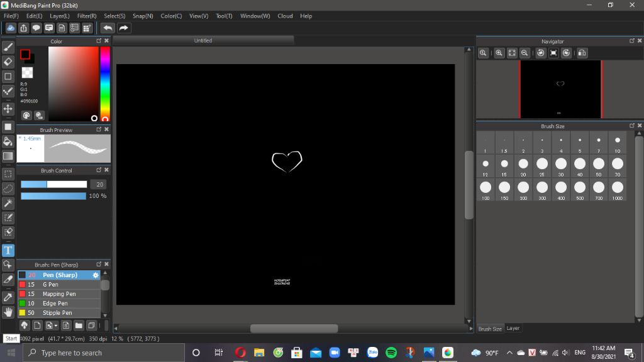The image size is (644, 362).
Task: Open the Window menu
Action: [x=255, y=16]
